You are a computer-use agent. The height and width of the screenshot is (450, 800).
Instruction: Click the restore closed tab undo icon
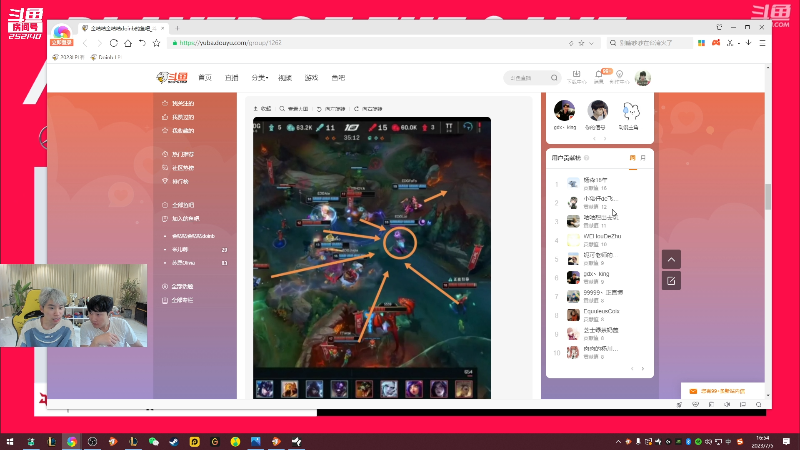pos(142,43)
